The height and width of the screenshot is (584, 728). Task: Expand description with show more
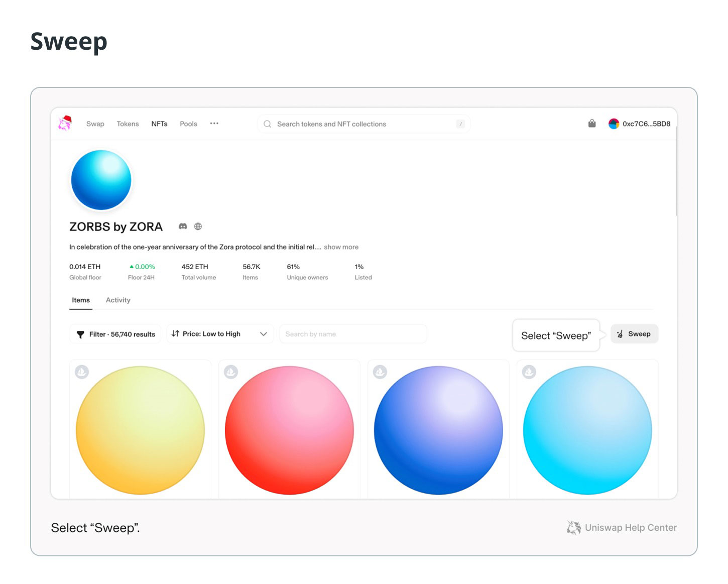(x=341, y=247)
